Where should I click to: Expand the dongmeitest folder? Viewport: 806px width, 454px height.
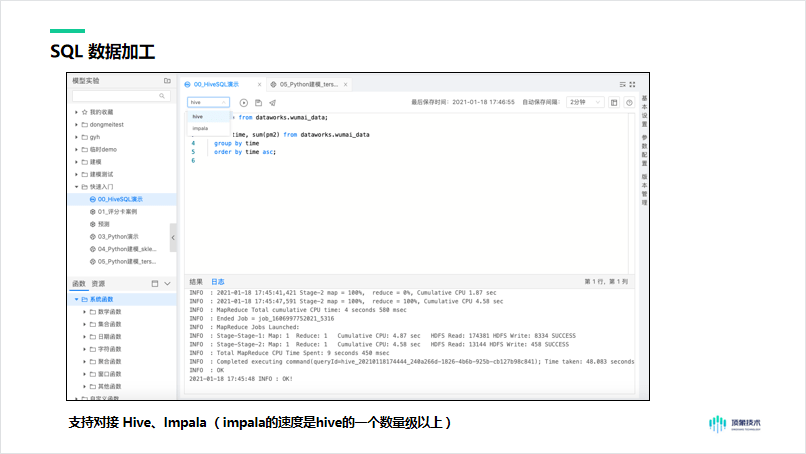click(x=77, y=124)
